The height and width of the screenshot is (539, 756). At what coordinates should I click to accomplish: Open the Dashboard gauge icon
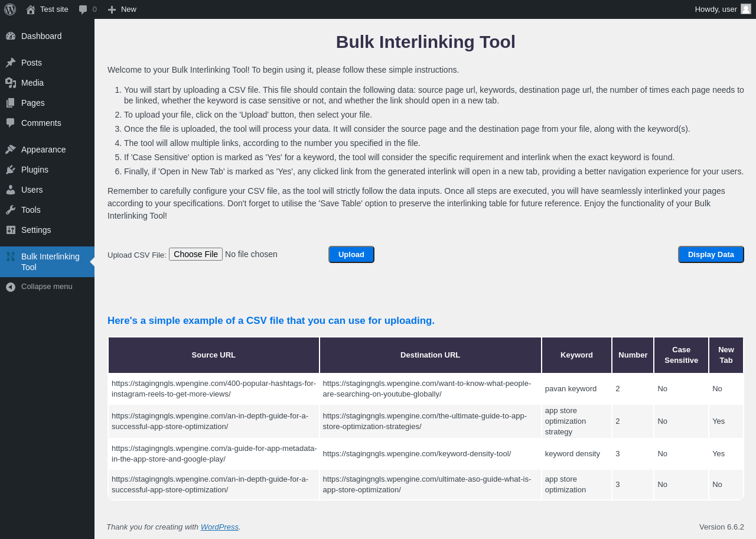click(11, 36)
